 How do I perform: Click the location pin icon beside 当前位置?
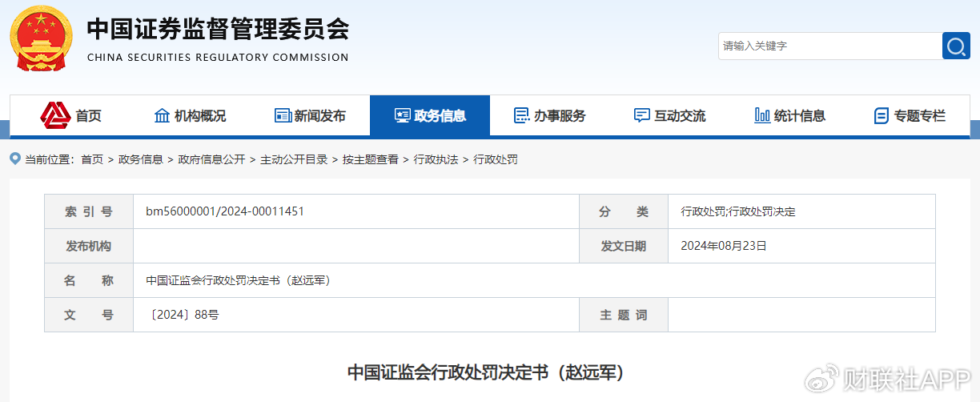point(15,159)
